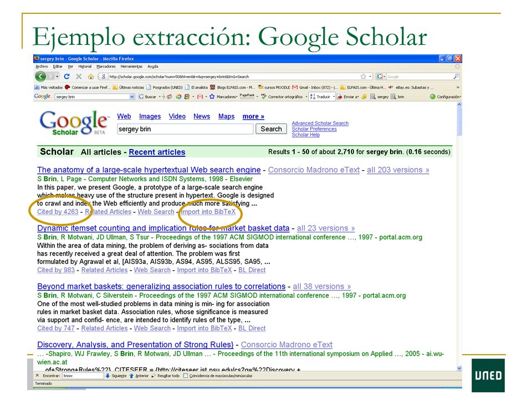Image resolution: width=532 pixels, height=399 pixels.
Task: Open the search engine selector dropdown
Action: [x=384, y=76]
